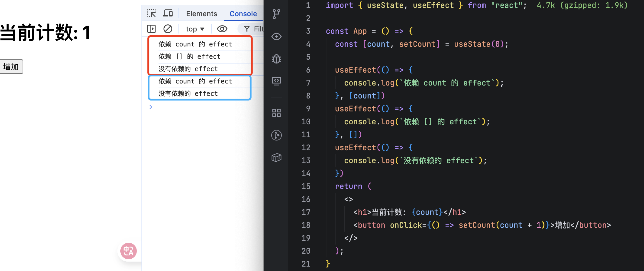This screenshot has height=271, width=644.
Task: Open the top JavaScript context dropdown
Action: [195, 29]
